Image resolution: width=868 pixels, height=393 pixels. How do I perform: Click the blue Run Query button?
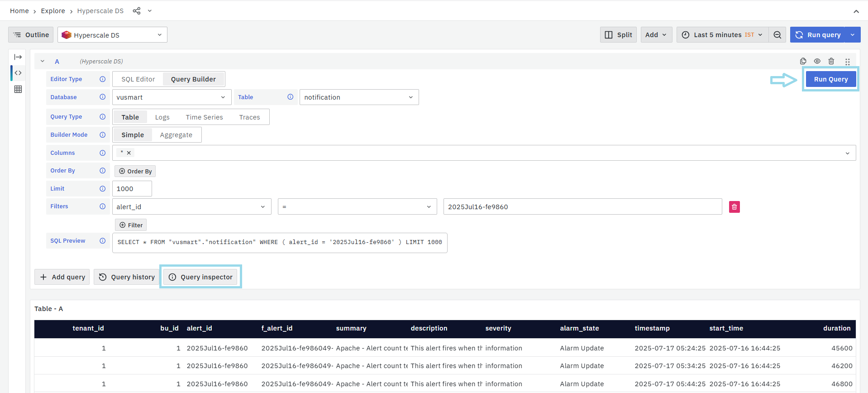coord(830,79)
